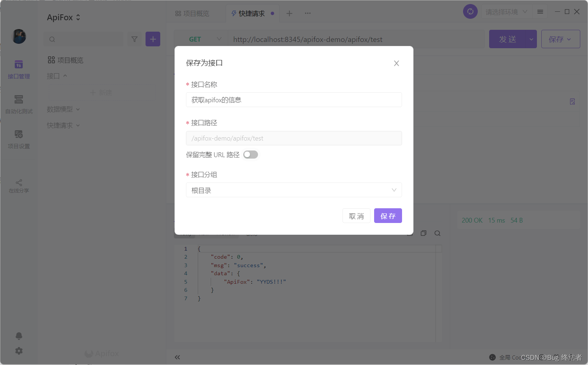
Task: Collapse the 接口 tree section
Action: (x=57, y=76)
